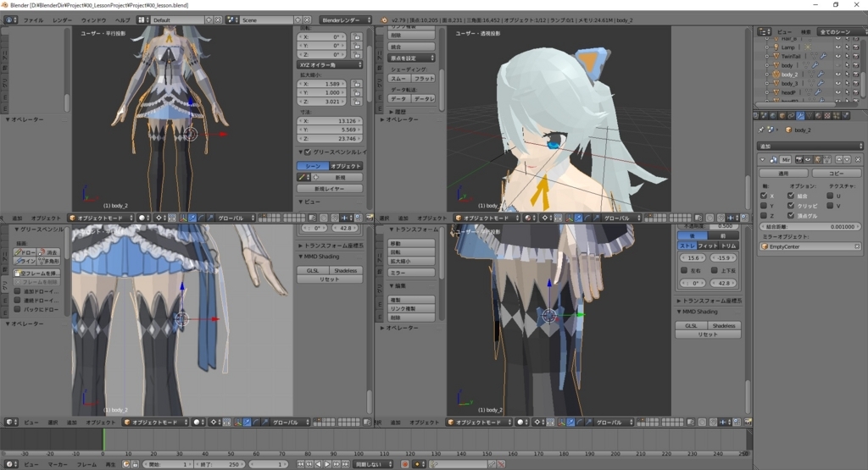Click the ミラー button in bottom-right tool shelf
This screenshot has height=470, width=868.
point(411,273)
